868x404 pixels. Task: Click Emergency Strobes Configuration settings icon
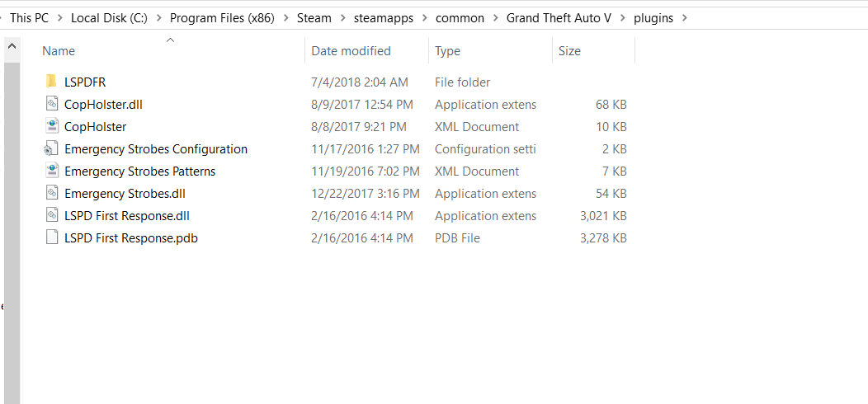[51, 149]
